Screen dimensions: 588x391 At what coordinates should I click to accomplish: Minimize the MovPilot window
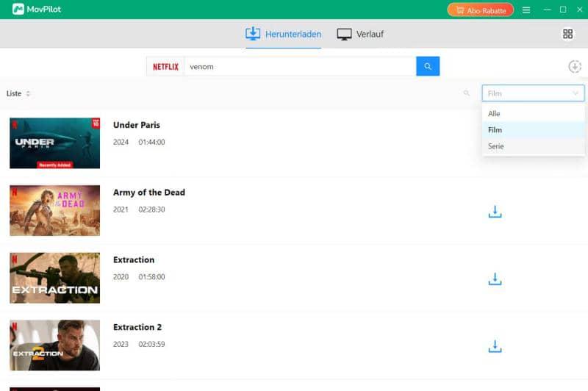(x=547, y=10)
